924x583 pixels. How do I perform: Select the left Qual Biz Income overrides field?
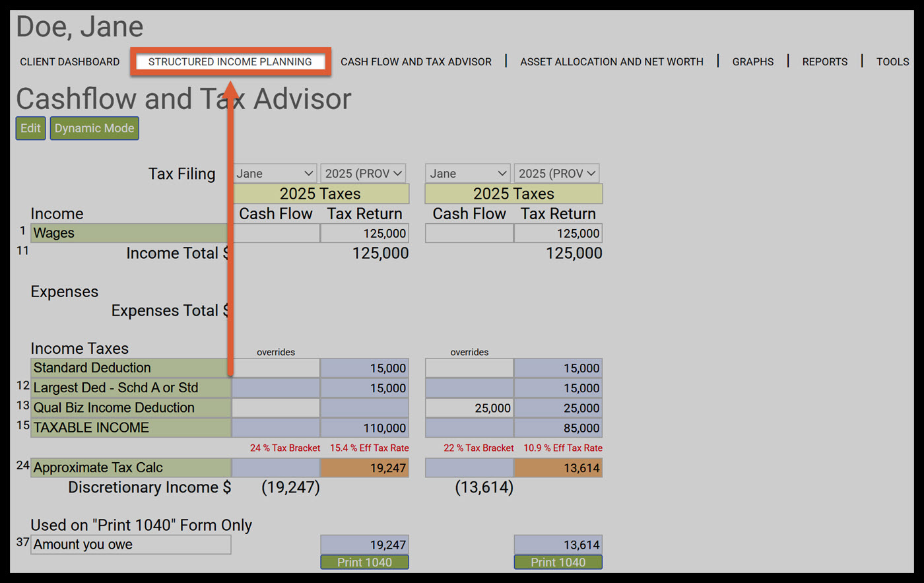tap(276, 407)
